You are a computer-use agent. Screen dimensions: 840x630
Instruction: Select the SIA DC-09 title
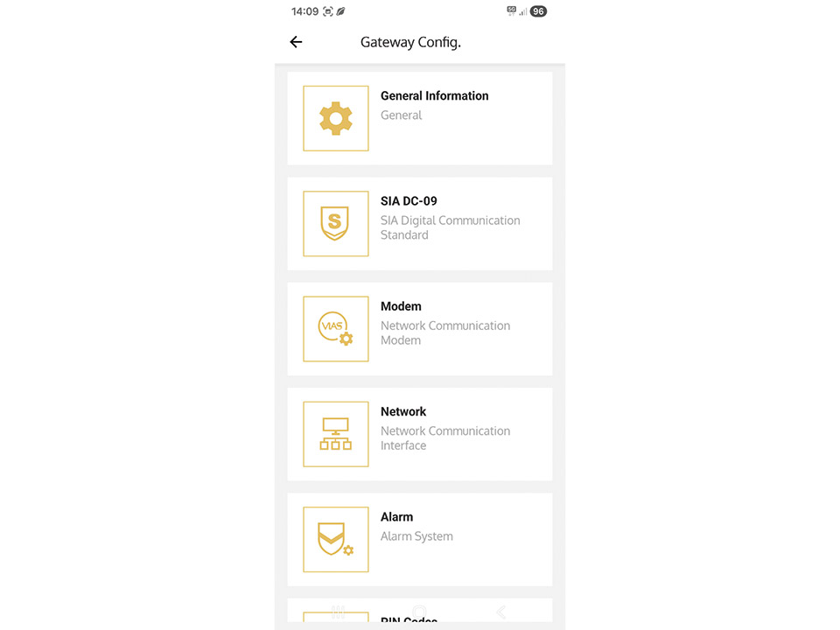(409, 201)
